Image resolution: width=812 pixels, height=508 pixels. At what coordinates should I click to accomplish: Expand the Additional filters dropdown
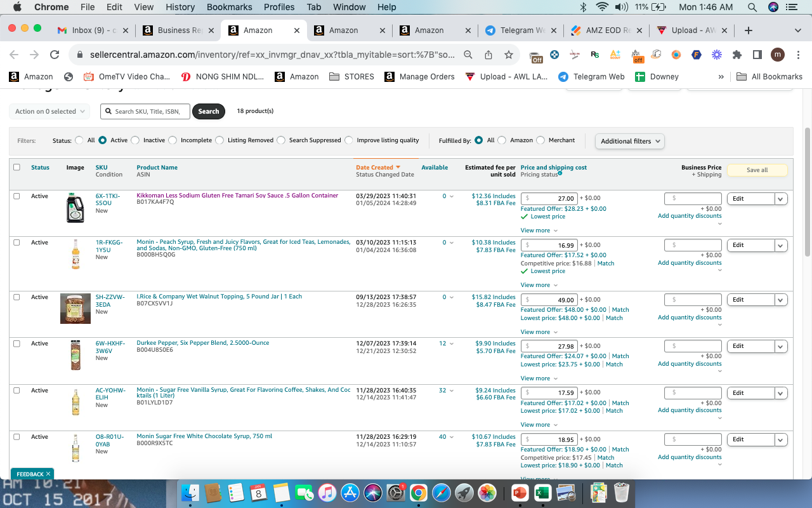coord(630,141)
